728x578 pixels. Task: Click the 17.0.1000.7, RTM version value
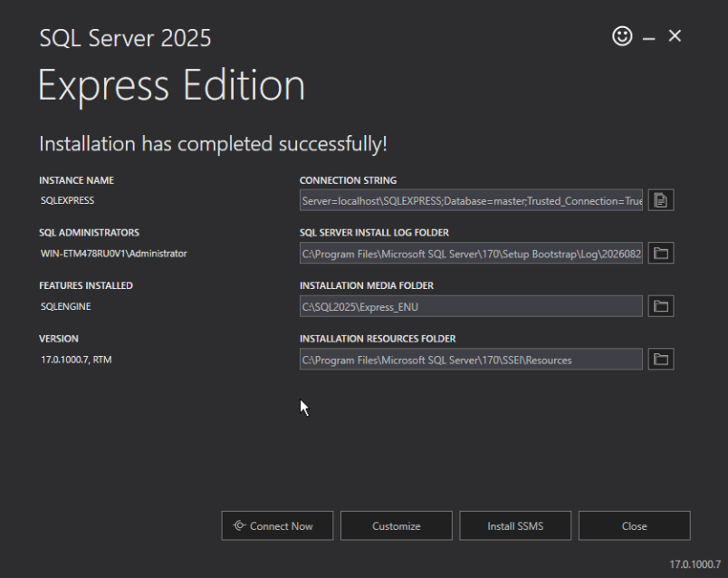(76, 360)
